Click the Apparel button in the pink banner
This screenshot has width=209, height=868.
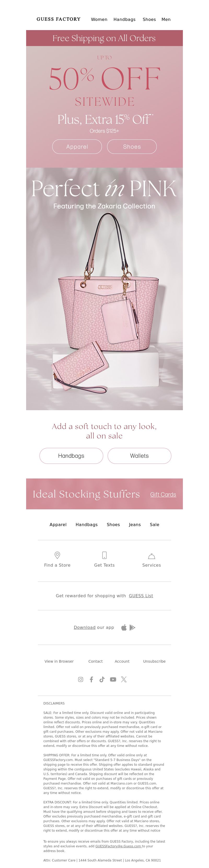point(77,146)
